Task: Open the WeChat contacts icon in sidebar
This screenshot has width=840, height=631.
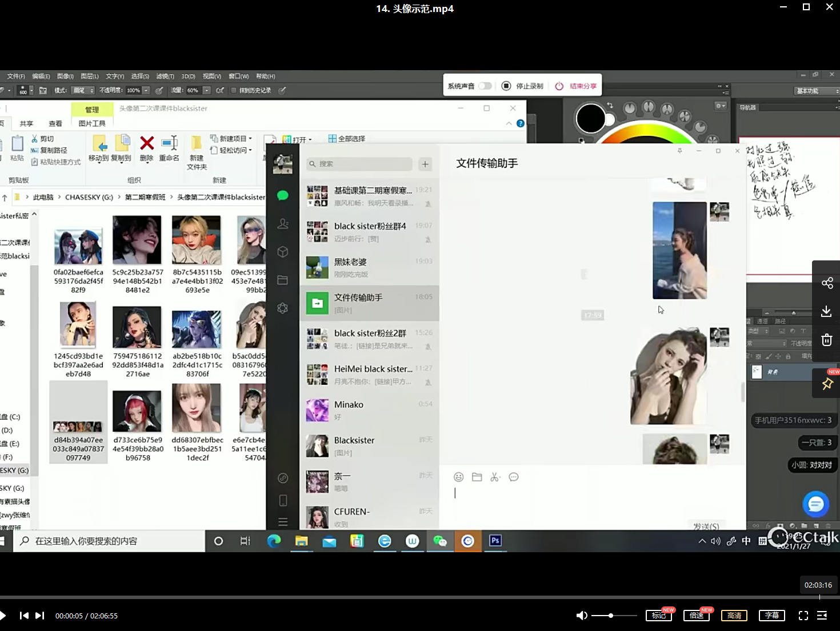Action: click(x=283, y=224)
